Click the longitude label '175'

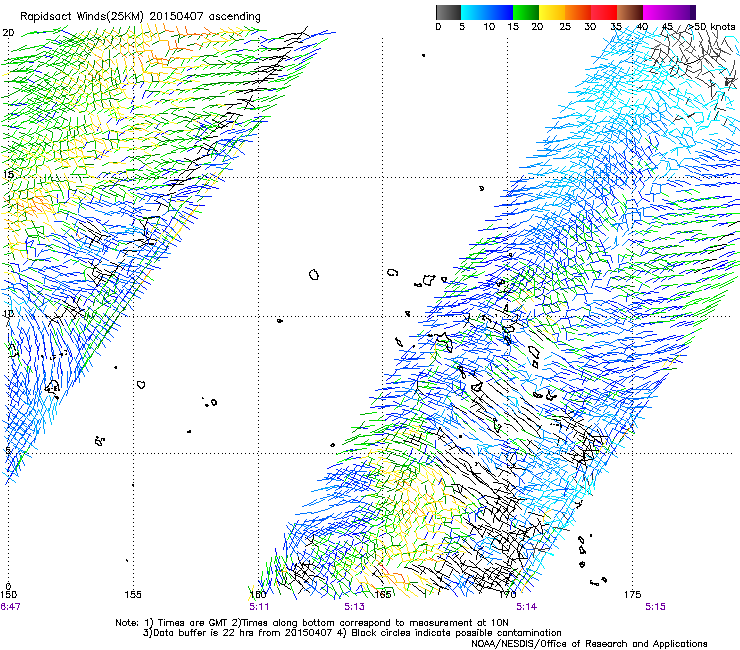pyautogui.click(x=632, y=594)
